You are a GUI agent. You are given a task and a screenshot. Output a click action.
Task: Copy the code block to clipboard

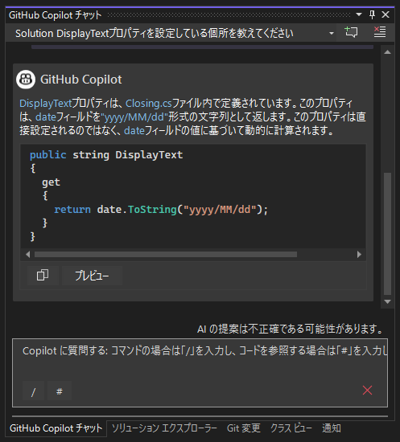click(43, 275)
